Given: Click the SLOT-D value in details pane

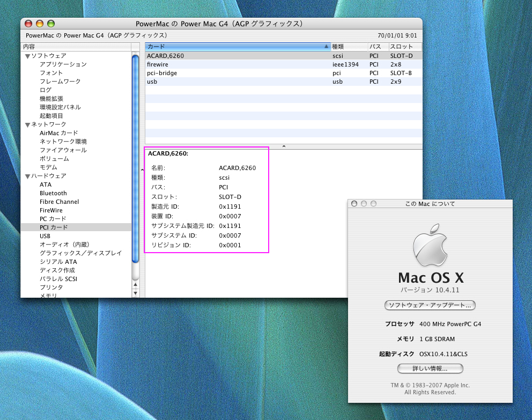Looking at the screenshot, I should click(230, 197).
